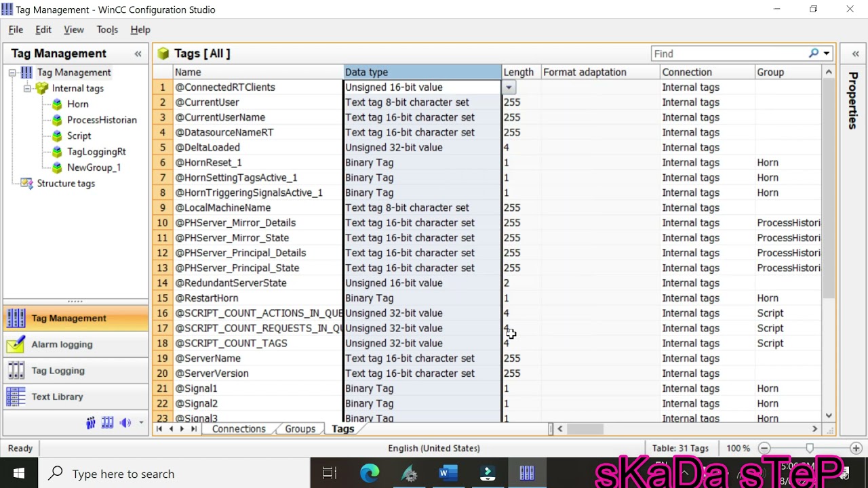Select ProcessHistorian group in tree
Image resolution: width=868 pixels, height=488 pixels.
coord(102,120)
